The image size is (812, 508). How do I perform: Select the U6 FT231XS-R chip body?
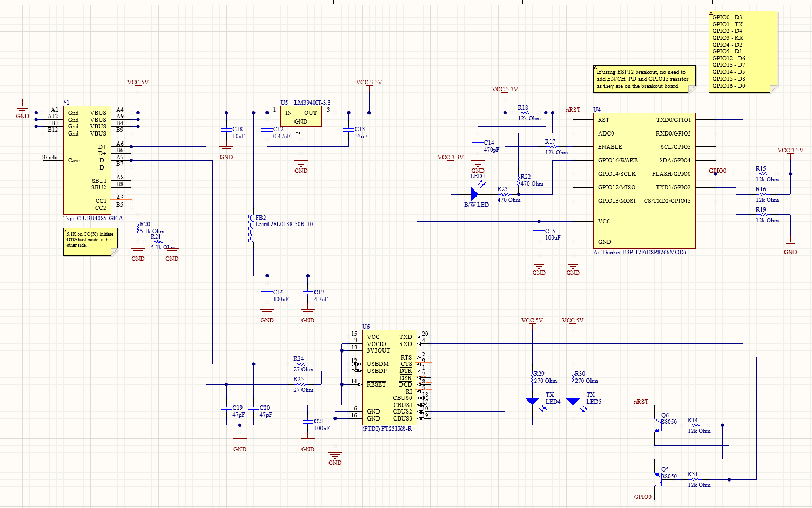(389, 377)
